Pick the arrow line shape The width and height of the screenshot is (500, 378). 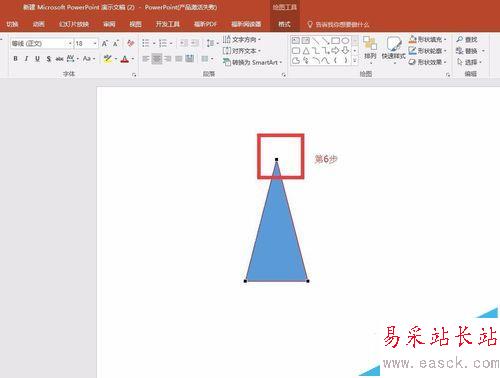point(325,41)
